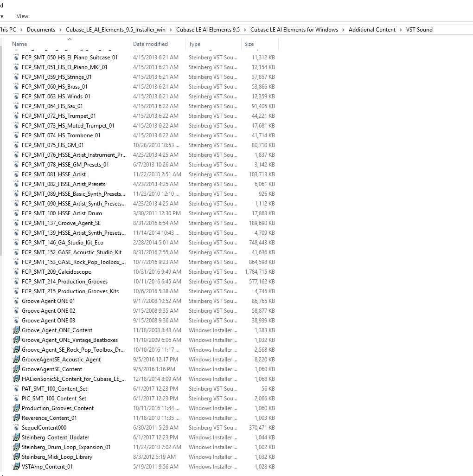473x476 pixels.
Task: Click the icon of FCP_SMT_075_HS_GM_01
Action: [x=16, y=145]
